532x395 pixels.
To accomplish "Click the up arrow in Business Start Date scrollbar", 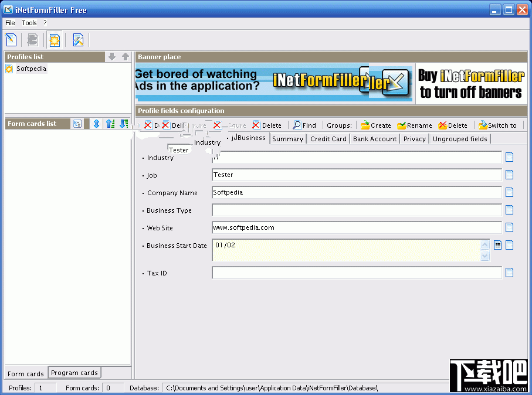I will 485,244.
